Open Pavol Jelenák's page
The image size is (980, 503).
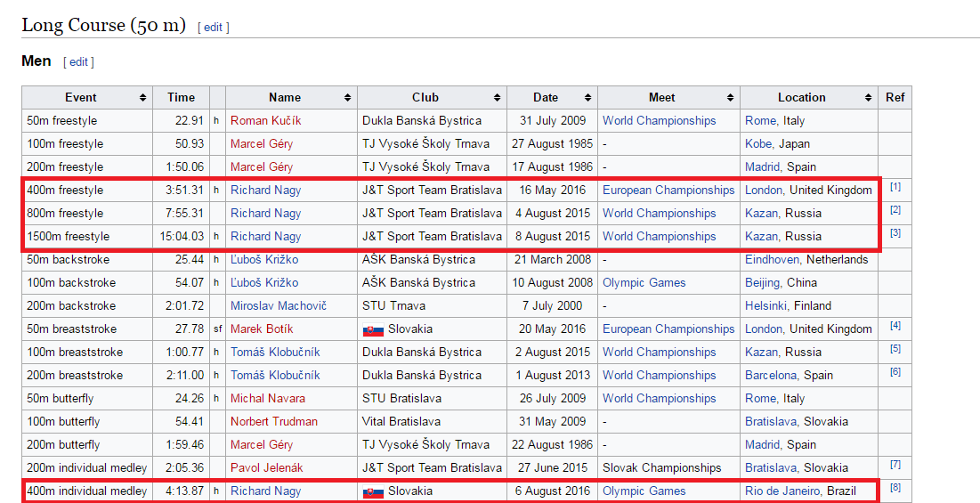tap(266, 467)
